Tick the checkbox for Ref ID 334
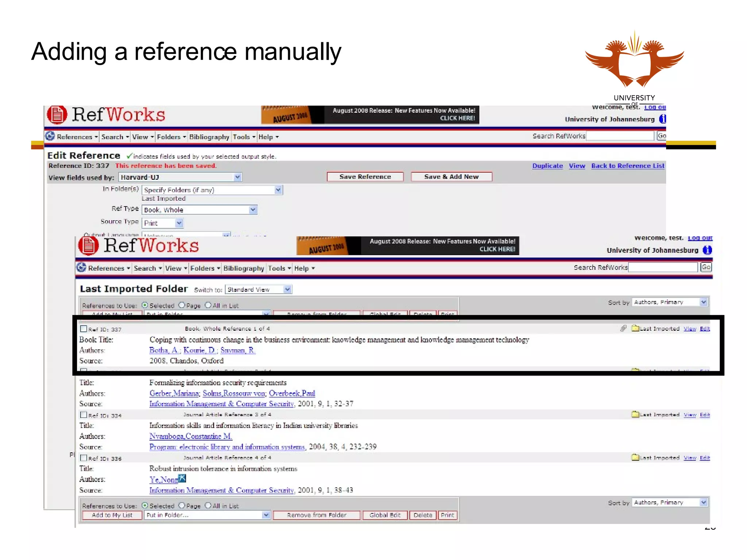This screenshot has height=560, width=747. click(84, 415)
